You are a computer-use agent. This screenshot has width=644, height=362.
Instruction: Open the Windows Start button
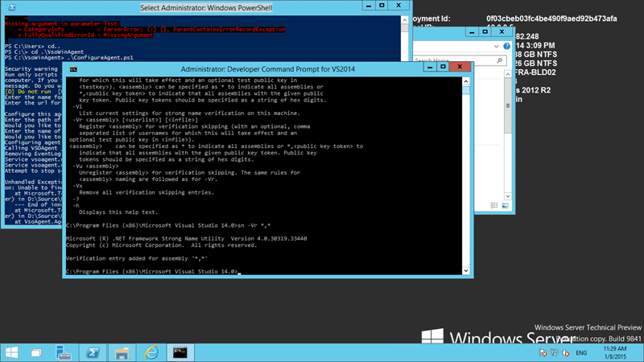click(11, 352)
